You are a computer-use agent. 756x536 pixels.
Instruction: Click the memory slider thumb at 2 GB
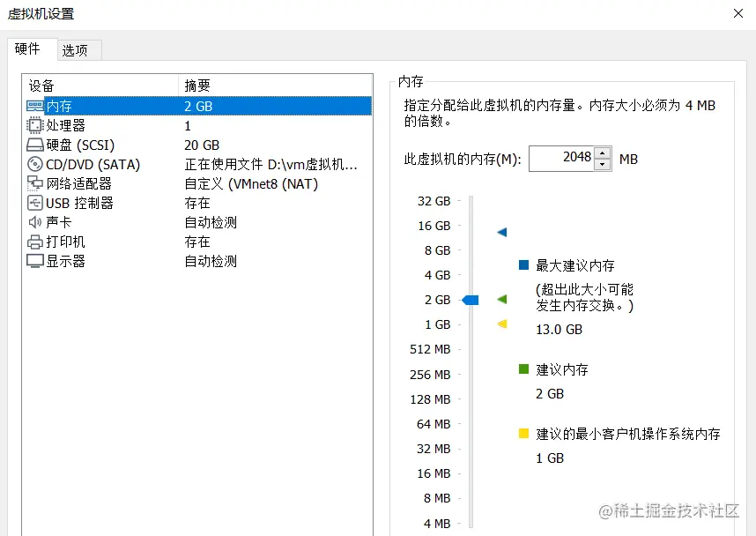(x=471, y=300)
